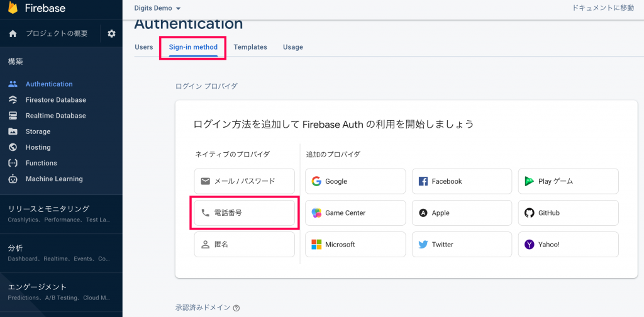Image resolution: width=644 pixels, height=317 pixels.
Task: Click the Google logo icon
Action: 316,181
